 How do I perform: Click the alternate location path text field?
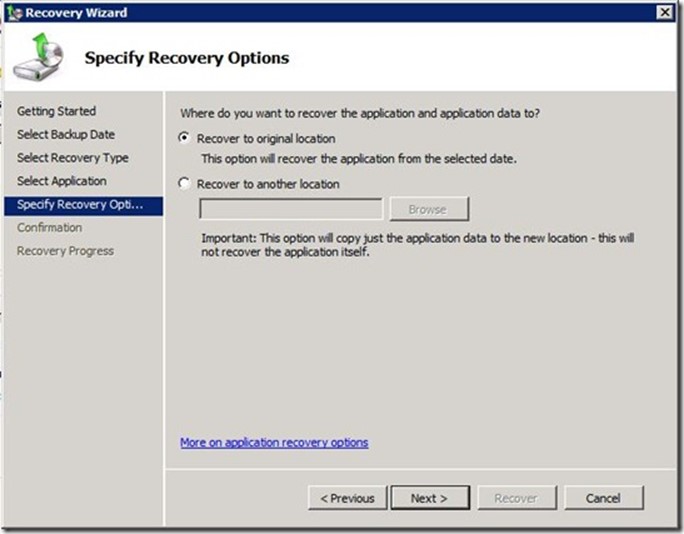point(291,209)
